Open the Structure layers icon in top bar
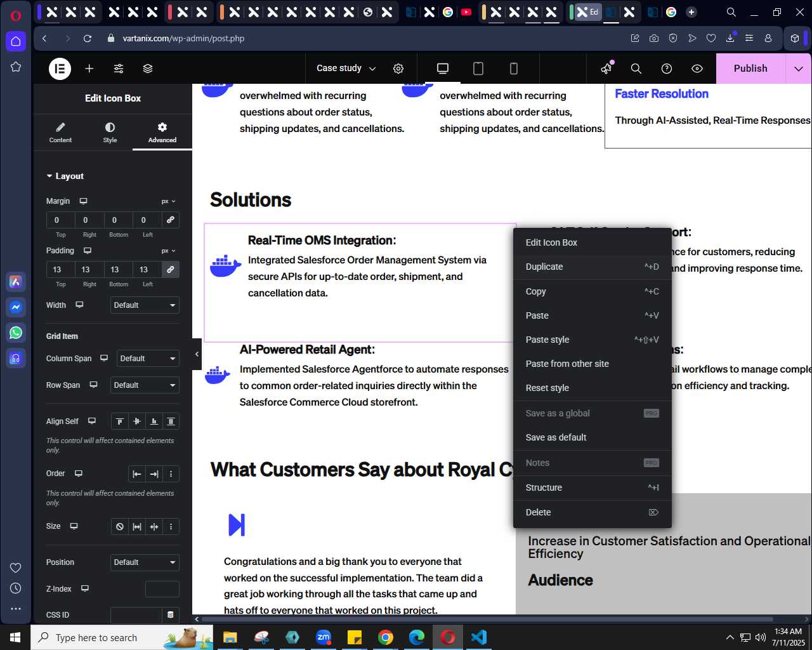 pyautogui.click(x=148, y=69)
